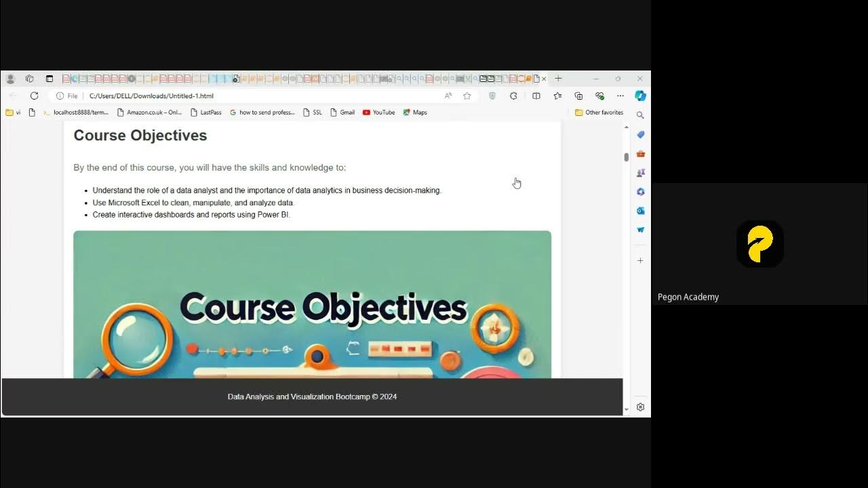The image size is (868, 488).
Task: Click the scrollbar up arrow
Action: coord(627,127)
